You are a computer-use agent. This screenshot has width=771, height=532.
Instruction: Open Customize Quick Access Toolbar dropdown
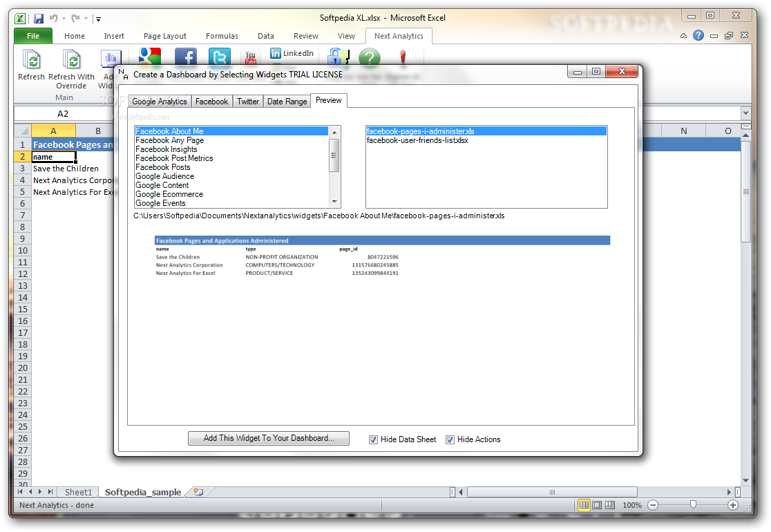(x=98, y=19)
